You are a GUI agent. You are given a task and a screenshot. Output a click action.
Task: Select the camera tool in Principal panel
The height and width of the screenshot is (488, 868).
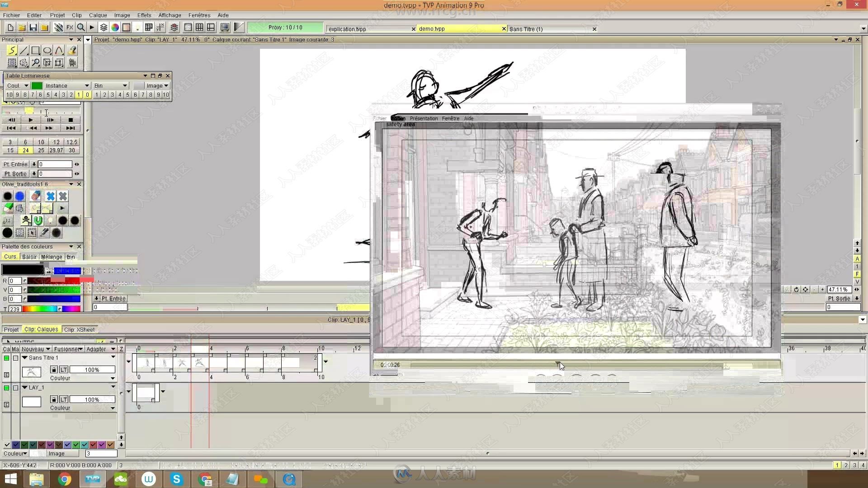tap(71, 63)
